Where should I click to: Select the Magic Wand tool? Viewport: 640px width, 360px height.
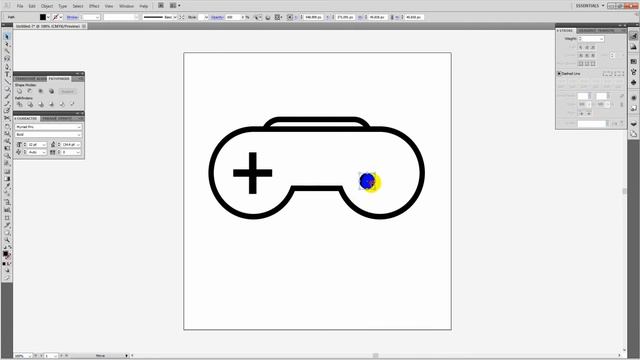click(7, 52)
